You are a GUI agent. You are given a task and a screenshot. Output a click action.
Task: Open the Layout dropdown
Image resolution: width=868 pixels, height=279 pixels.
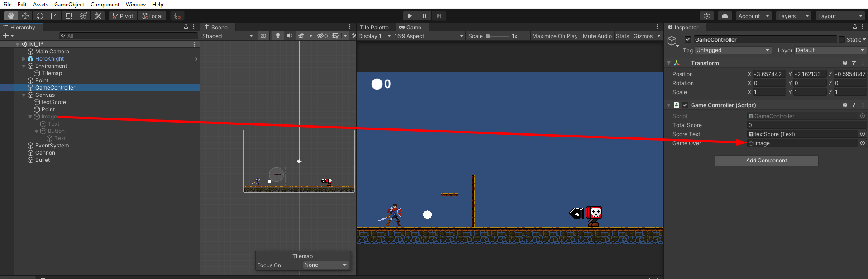coord(840,16)
